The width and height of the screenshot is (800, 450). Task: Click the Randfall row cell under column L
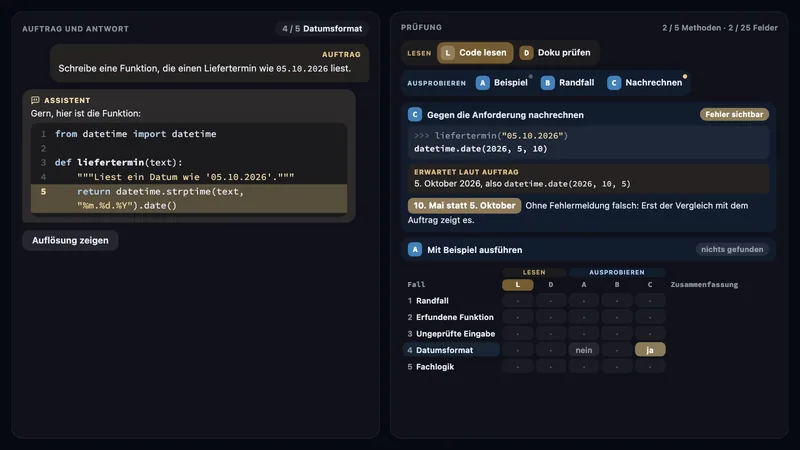click(517, 301)
